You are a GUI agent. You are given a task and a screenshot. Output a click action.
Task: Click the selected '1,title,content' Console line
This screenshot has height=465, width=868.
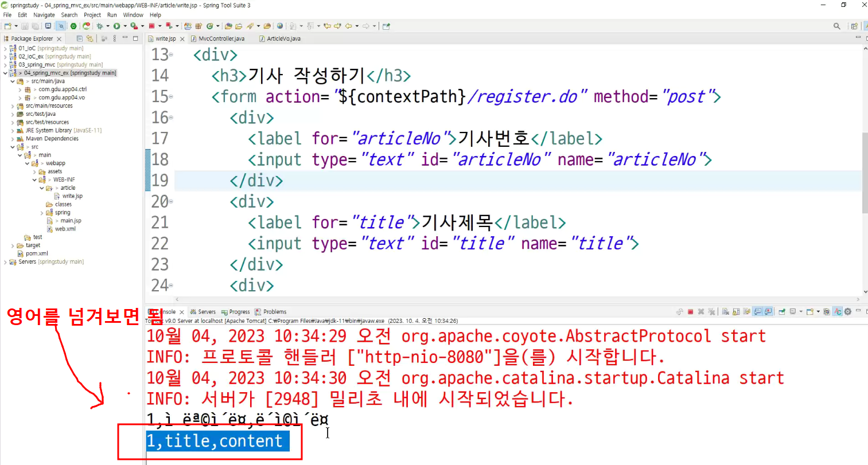217,441
